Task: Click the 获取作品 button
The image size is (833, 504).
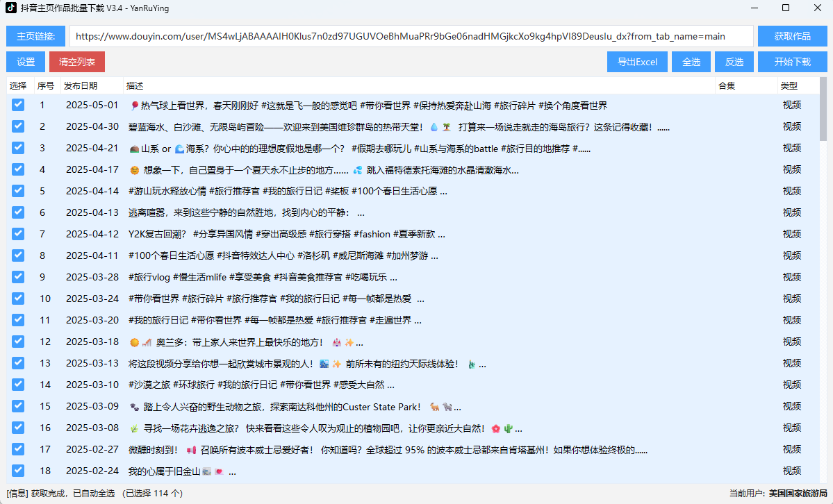Action: pyautogui.click(x=792, y=36)
